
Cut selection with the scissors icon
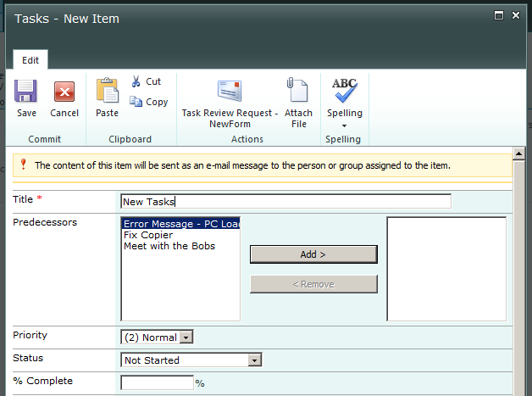coord(136,81)
